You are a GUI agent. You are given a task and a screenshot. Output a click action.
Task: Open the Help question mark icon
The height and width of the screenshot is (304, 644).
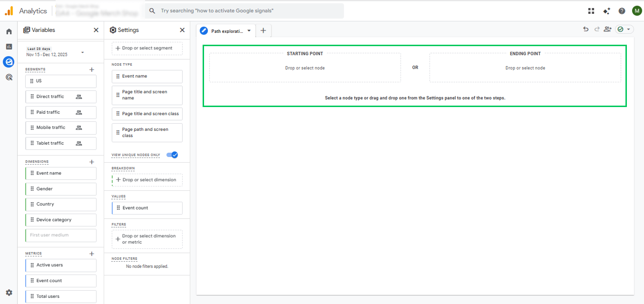pyautogui.click(x=622, y=11)
